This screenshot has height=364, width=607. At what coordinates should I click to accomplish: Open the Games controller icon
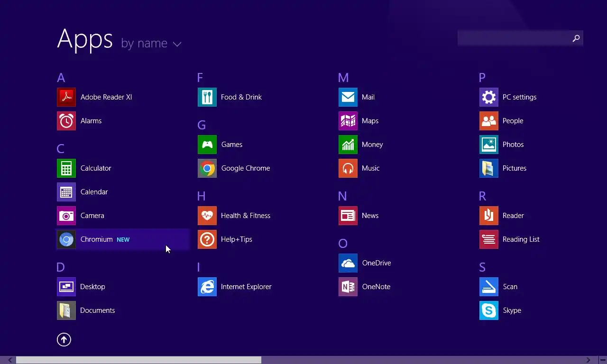(207, 145)
